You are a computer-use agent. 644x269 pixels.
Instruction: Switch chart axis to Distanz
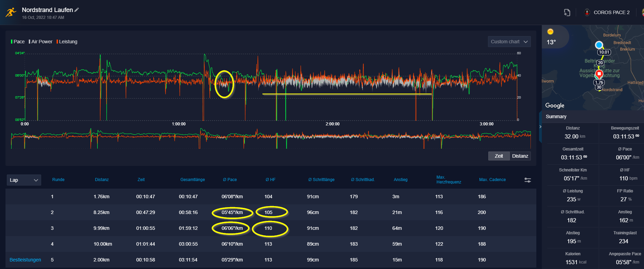[520, 156]
